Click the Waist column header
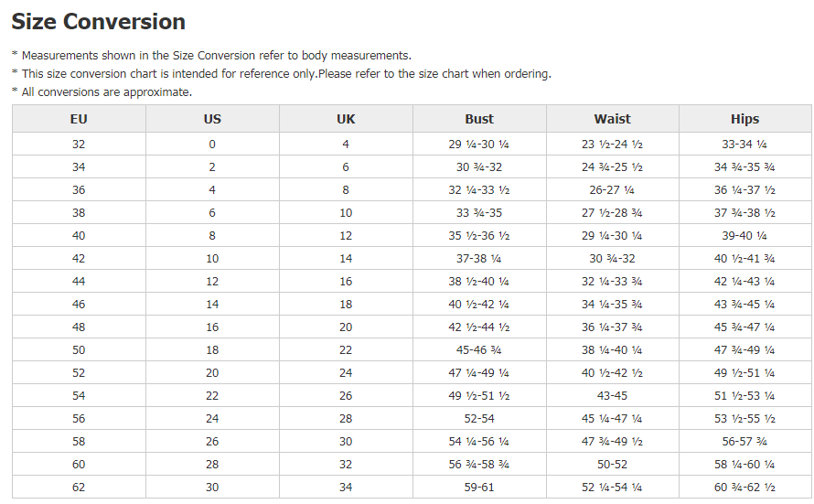This screenshot has width=814, height=504. (613, 119)
